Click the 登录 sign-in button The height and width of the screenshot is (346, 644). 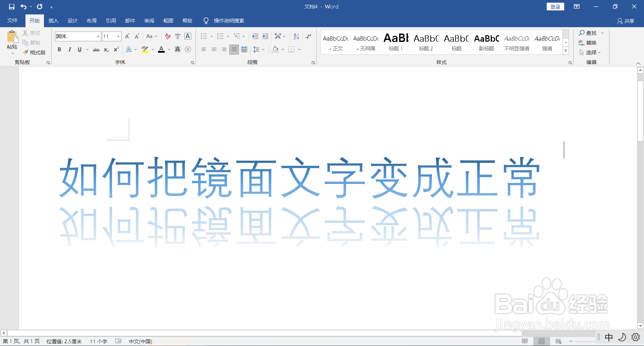coord(555,7)
